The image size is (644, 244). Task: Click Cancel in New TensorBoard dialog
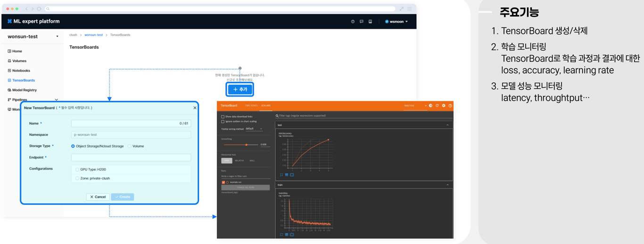pos(98,197)
